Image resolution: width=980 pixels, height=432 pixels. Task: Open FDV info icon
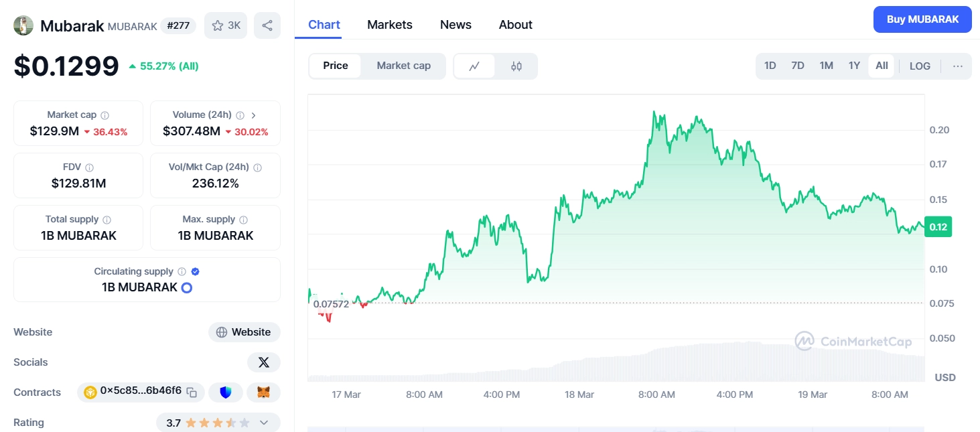[89, 167]
